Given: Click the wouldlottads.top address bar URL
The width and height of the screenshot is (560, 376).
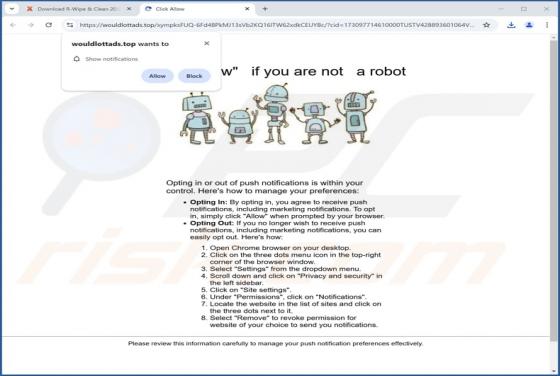Looking at the screenshot, I should (x=276, y=25).
